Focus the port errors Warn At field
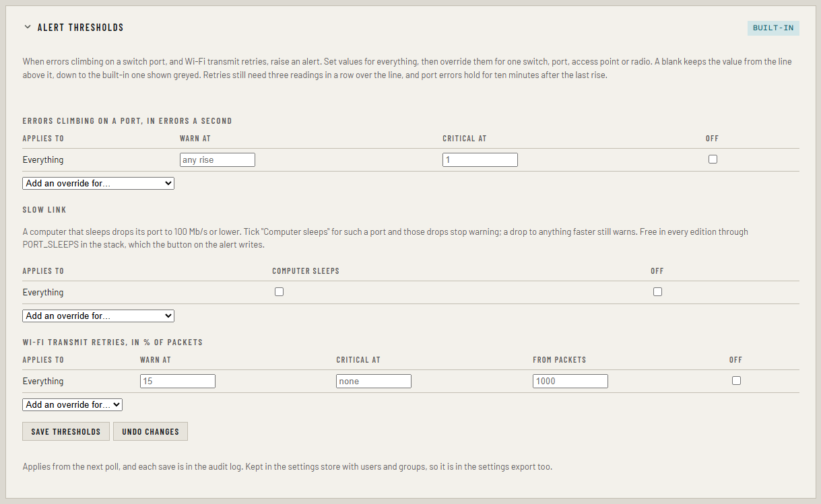Image resolution: width=821 pixels, height=504 pixels. [218, 160]
